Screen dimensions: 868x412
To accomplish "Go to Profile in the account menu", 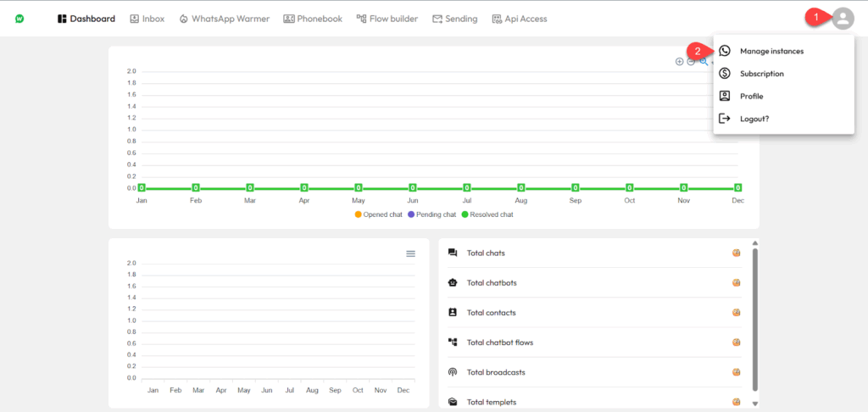I will point(751,97).
